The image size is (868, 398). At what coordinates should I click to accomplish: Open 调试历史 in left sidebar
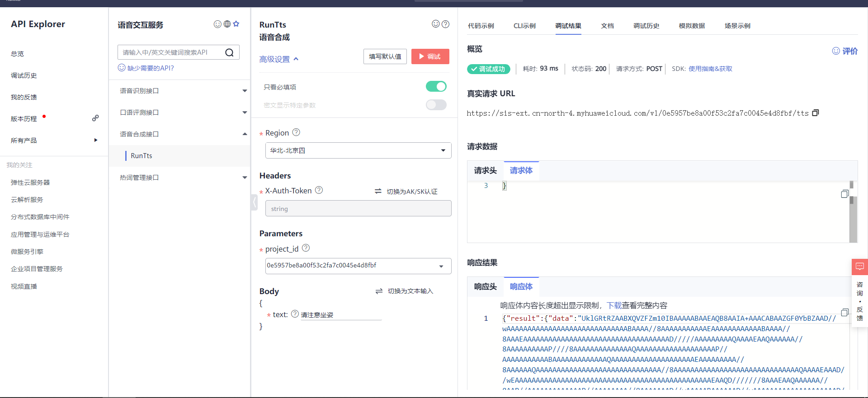[24, 75]
